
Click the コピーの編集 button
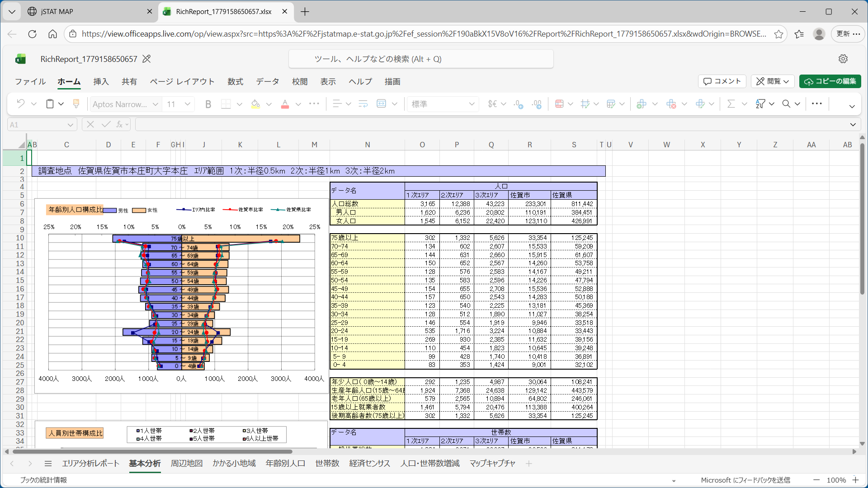(830, 81)
